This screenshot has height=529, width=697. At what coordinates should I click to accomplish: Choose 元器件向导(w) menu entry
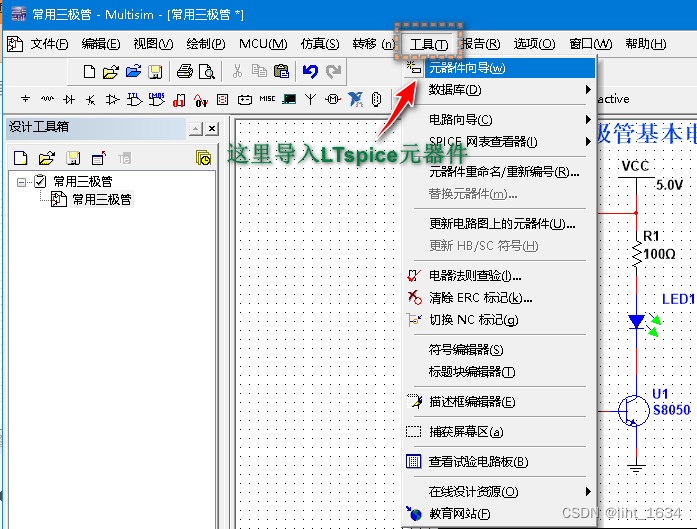coord(500,68)
